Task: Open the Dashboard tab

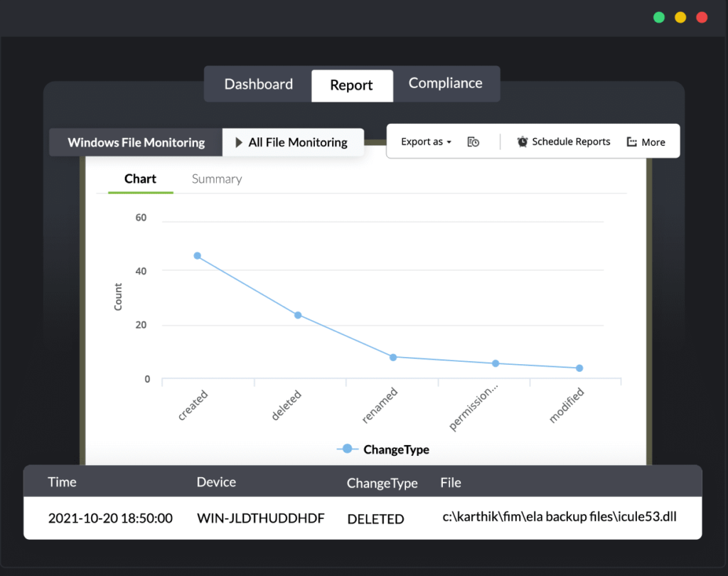Action: click(258, 84)
